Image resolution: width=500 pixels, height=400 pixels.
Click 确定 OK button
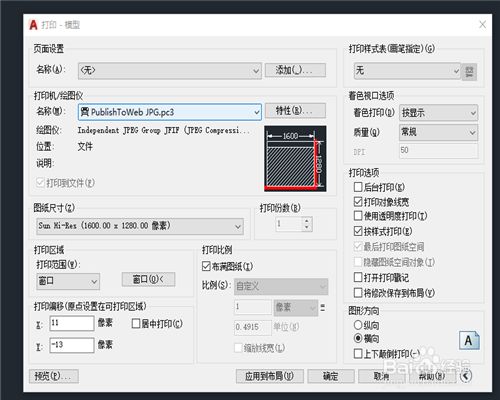pyautogui.click(x=331, y=376)
